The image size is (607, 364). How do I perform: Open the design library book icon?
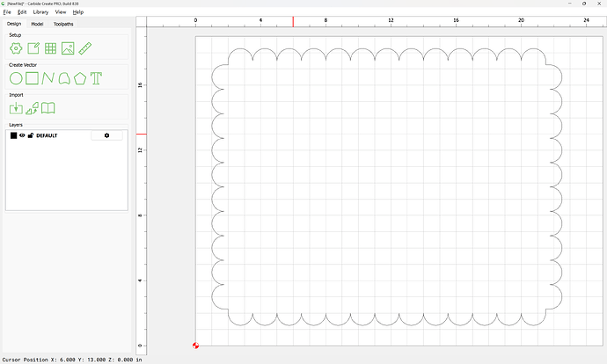[x=48, y=108]
